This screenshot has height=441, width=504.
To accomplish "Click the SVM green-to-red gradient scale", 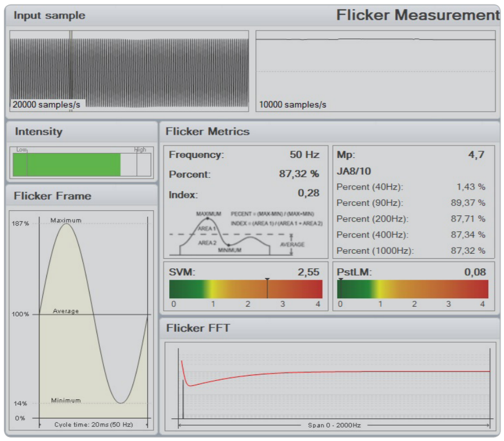I will click(x=246, y=289).
